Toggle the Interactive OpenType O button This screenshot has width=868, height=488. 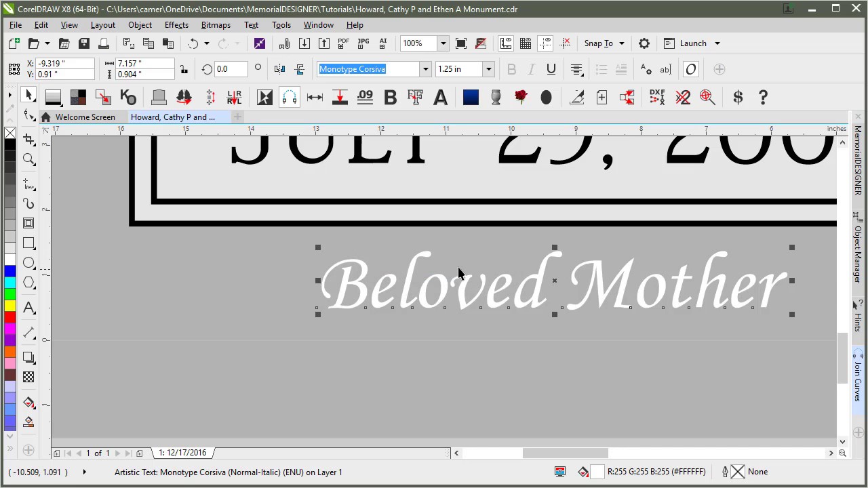(691, 69)
